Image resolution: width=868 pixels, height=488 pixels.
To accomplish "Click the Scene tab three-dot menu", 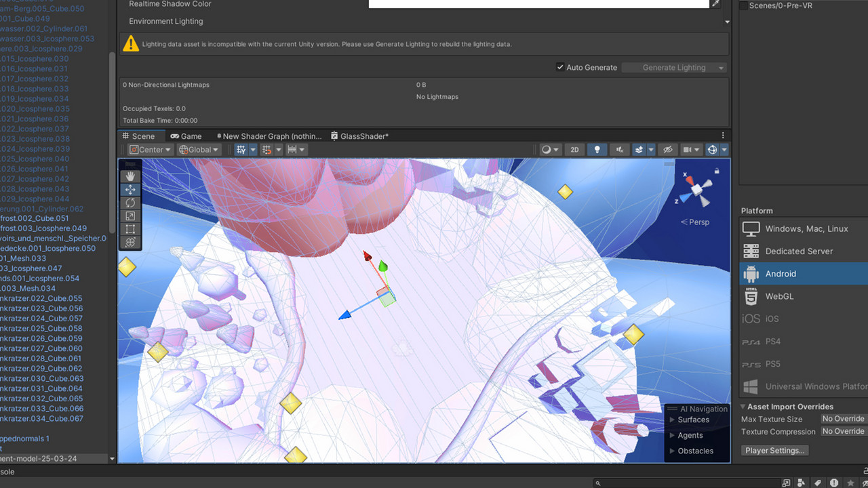I will click(723, 136).
